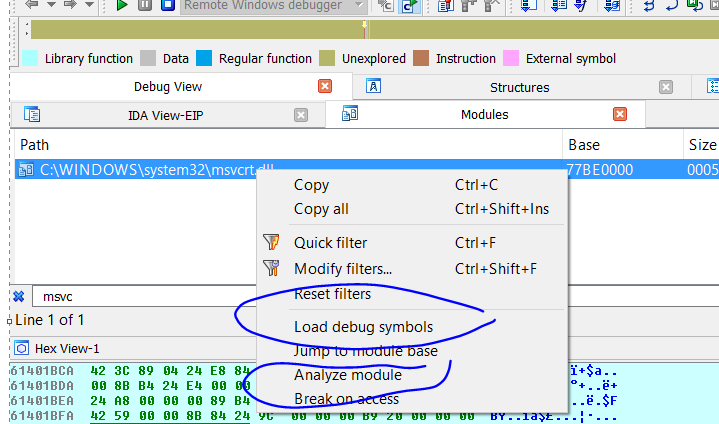
Task: Choose Analyze module in context menu
Action: tap(347, 376)
